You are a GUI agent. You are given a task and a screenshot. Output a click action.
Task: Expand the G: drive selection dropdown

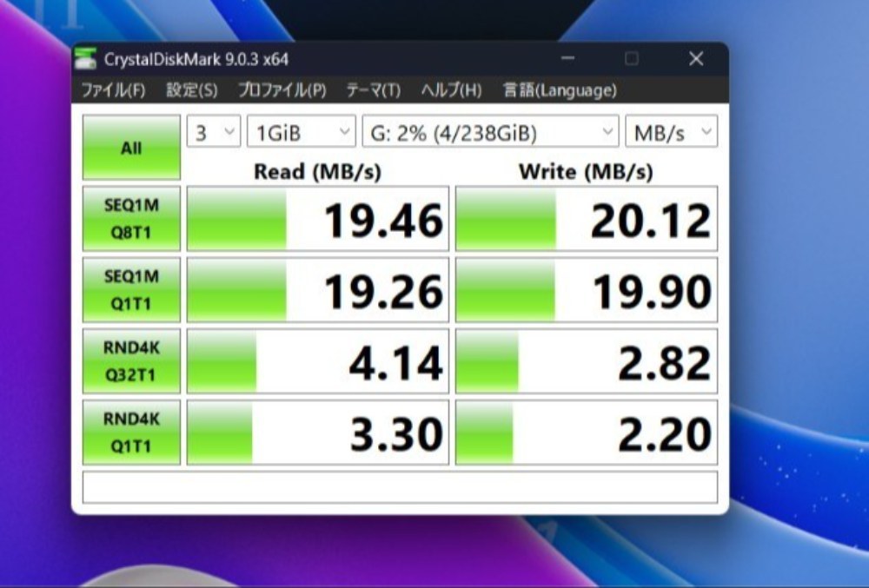click(490, 132)
